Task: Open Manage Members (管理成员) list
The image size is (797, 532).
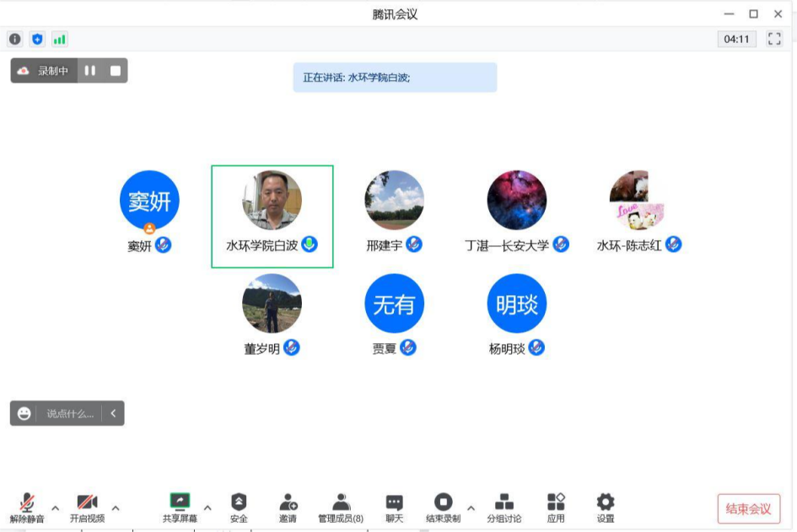Action: click(341, 508)
